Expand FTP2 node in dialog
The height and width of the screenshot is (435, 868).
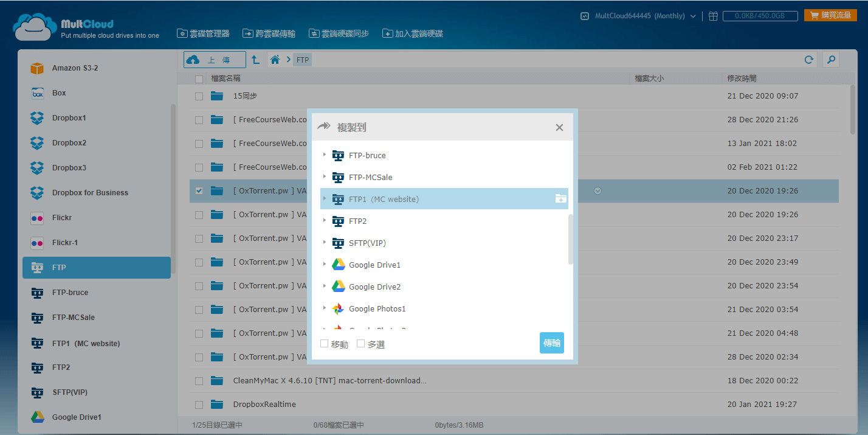pyautogui.click(x=325, y=221)
